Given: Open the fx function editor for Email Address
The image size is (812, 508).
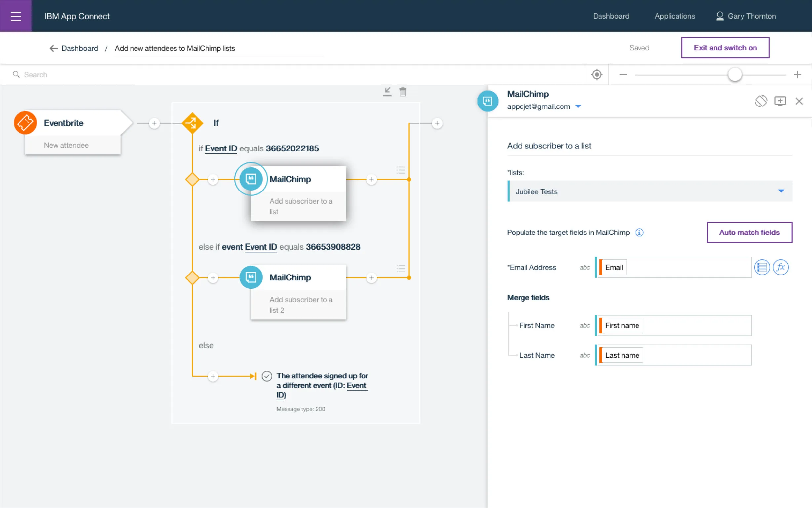Looking at the screenshot, I should point(781,268).
